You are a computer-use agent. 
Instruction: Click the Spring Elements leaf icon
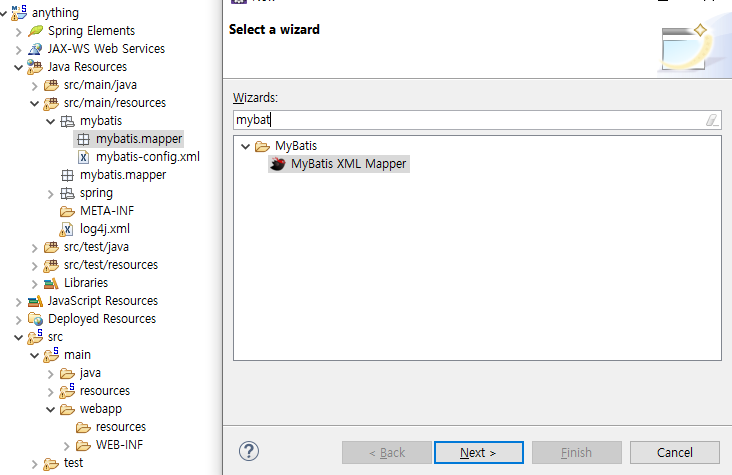coord(35,31)
